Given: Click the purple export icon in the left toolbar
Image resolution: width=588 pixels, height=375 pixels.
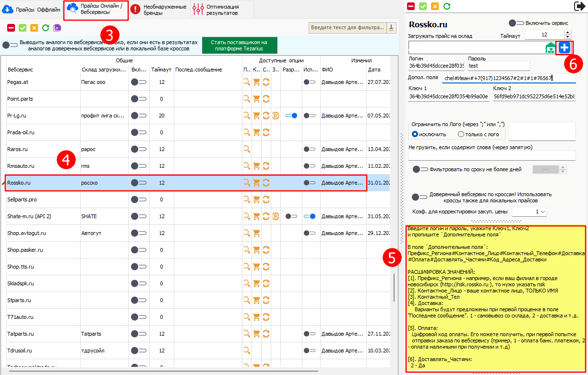Looking at the screenshot, I should pyautogui.click(x=57, y=28).
